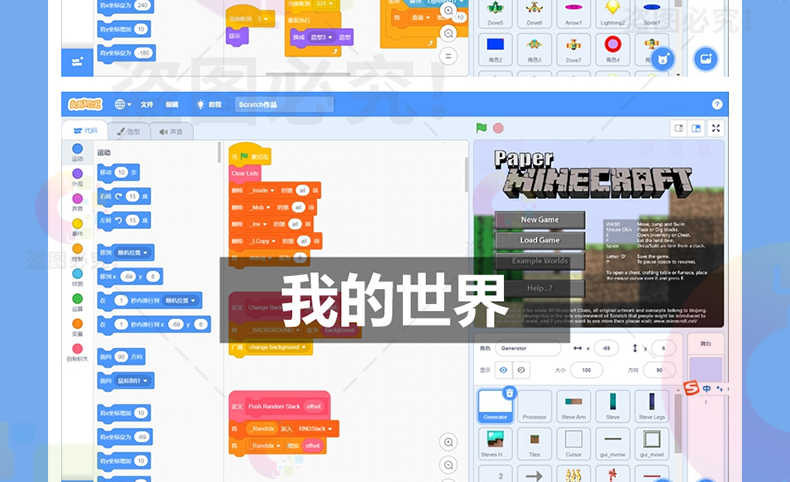Open the 编辑 menu
The width and height of the screenshot is (790, 482).
pyautogui.click(x=172, y=105)
